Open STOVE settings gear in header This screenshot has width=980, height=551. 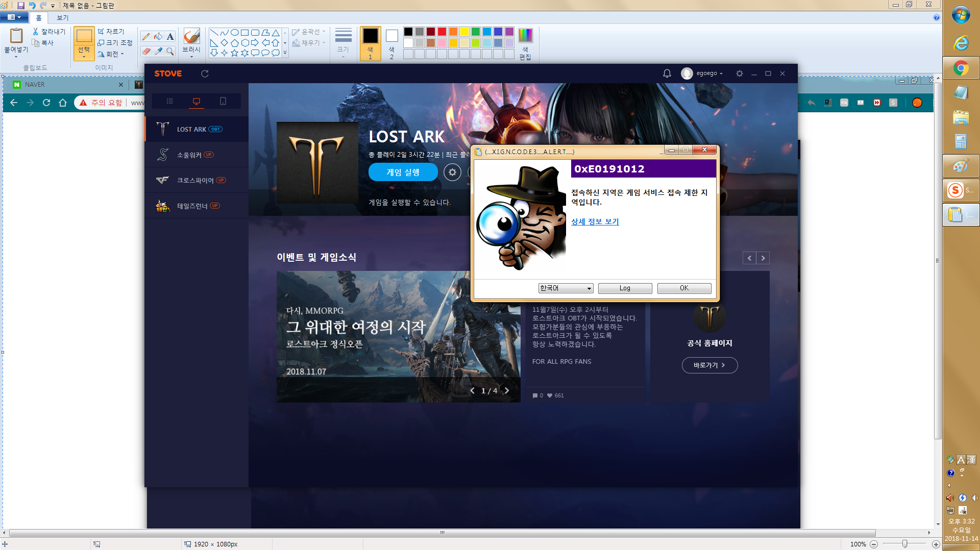click(x=739, y=73)
